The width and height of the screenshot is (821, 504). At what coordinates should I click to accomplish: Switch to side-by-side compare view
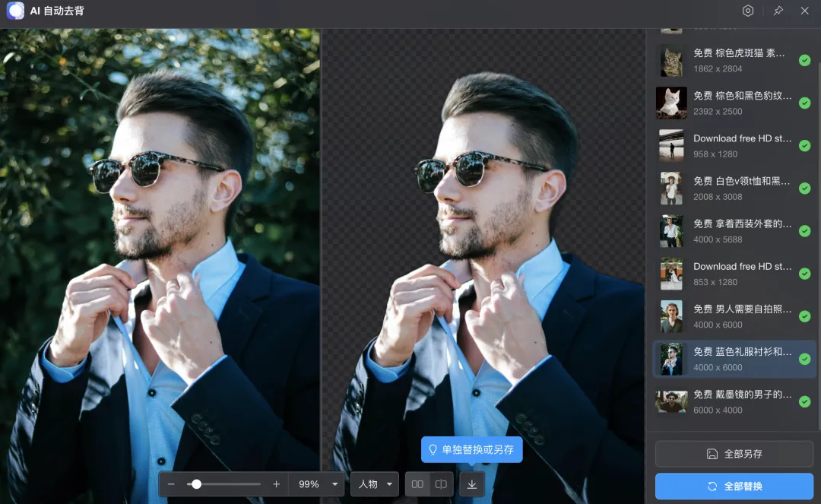[417, 484]
